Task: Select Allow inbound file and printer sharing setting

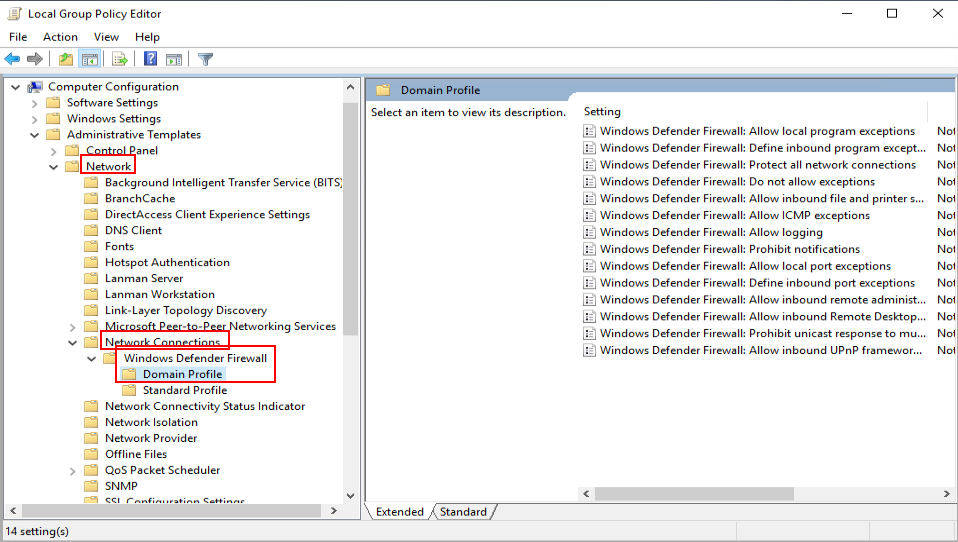Action: pyautogui.click(x=761, y=198)
